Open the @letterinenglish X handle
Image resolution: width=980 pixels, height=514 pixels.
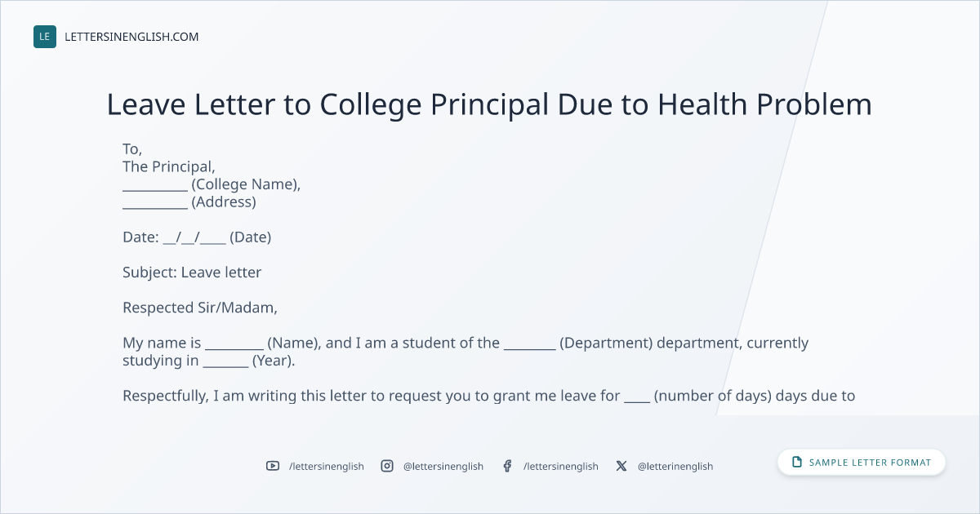click(675, 466)
